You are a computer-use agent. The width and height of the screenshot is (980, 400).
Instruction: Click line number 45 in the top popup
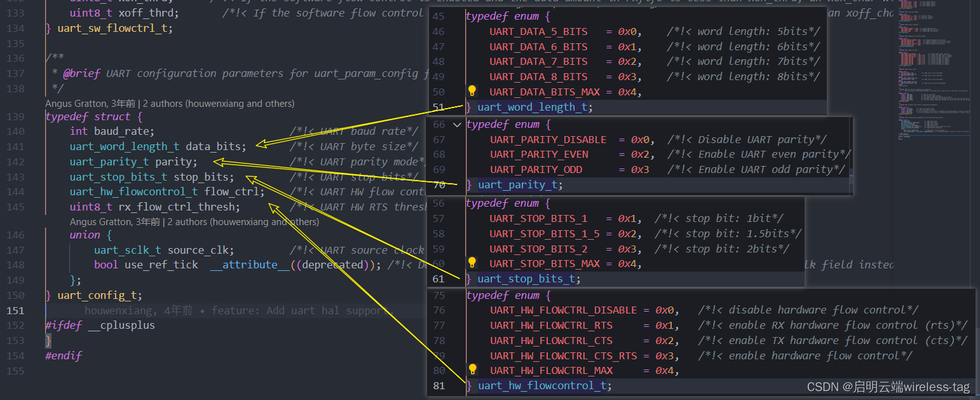pos(439,16)
